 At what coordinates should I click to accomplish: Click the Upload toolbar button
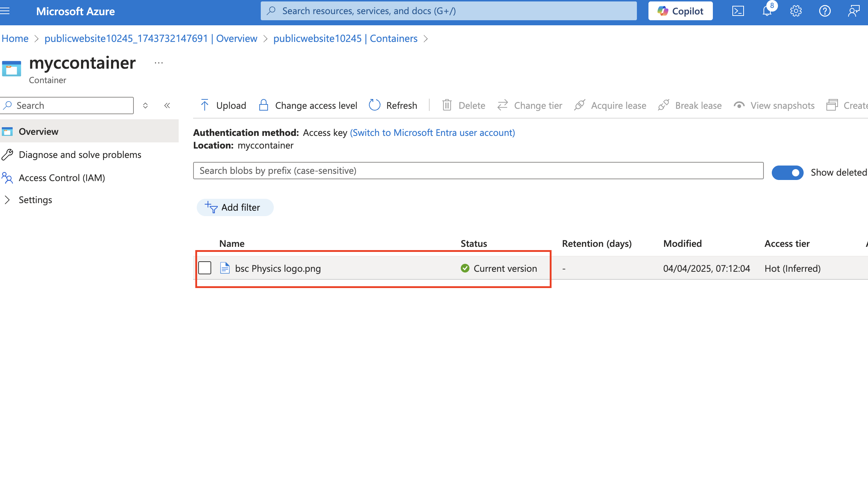pos(223,105)
